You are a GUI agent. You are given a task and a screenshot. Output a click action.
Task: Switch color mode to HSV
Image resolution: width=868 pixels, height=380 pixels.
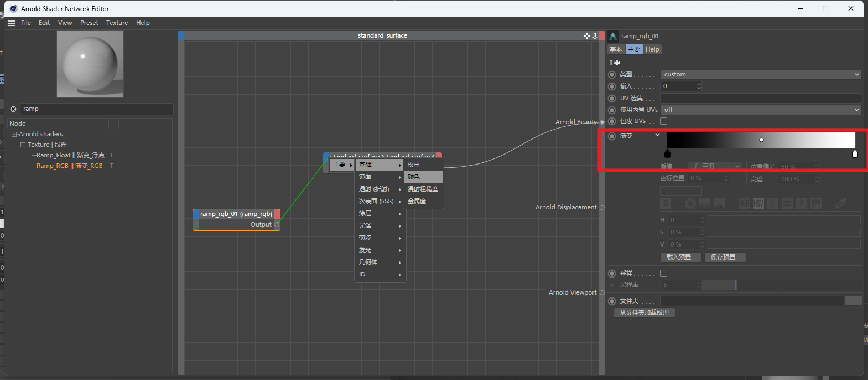pyautogui.click(x=758, y=203)
